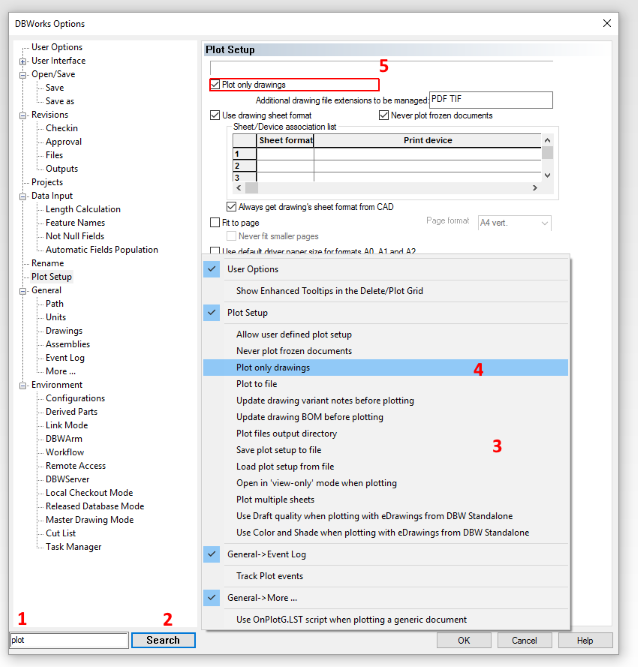The image size is (638, 667).
Task: Collapse Open/Save tree node
Action: coord(23,75)
